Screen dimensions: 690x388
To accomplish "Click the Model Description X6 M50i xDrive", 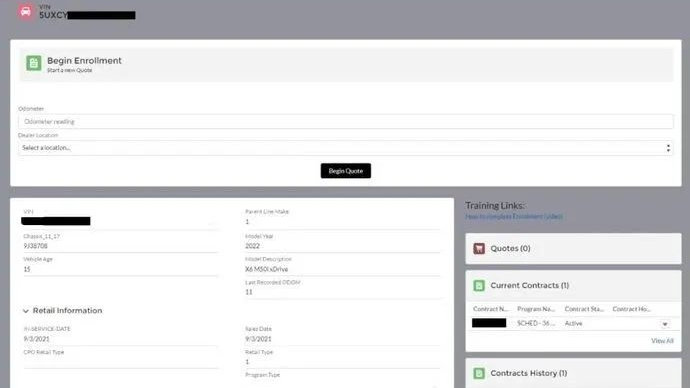I will [x=266, y=269].
